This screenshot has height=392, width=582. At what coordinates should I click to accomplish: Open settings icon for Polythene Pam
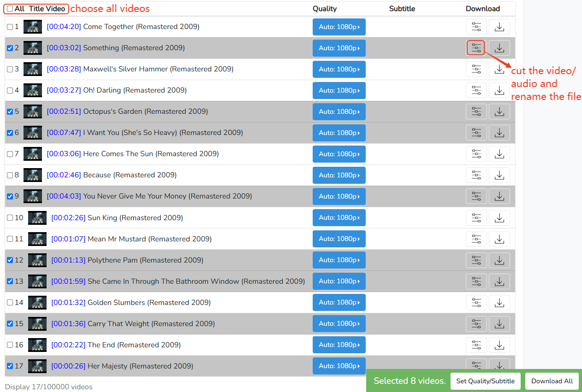(476, 260)
